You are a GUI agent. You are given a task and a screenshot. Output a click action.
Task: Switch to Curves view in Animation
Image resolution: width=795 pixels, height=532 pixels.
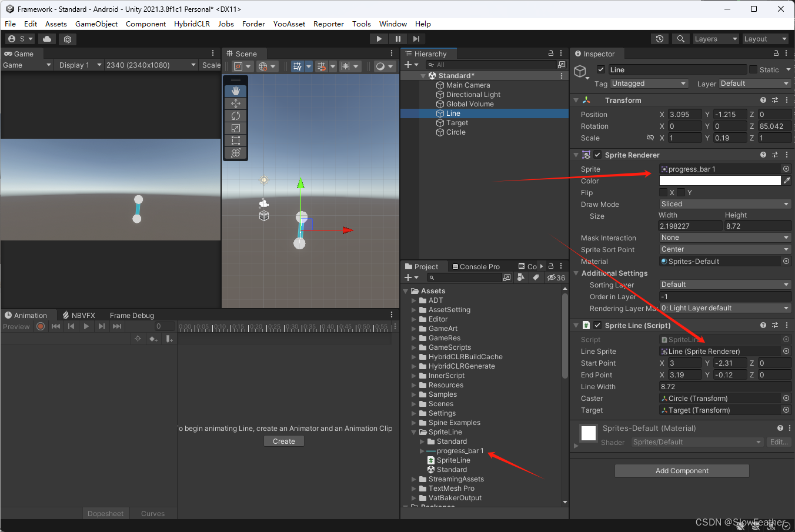point(153,513)
